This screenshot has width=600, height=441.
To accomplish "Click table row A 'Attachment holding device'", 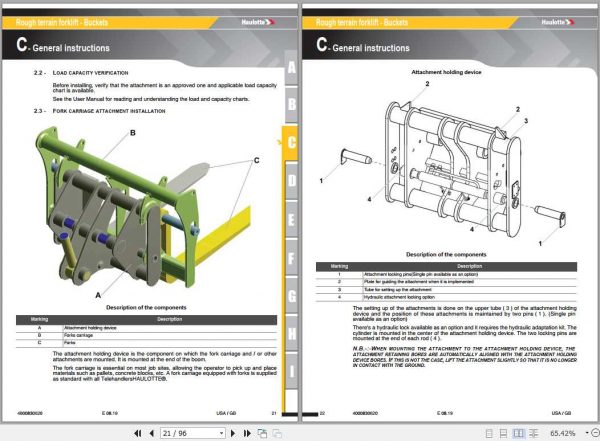I will pyautogui.click(x=147, y=328).
